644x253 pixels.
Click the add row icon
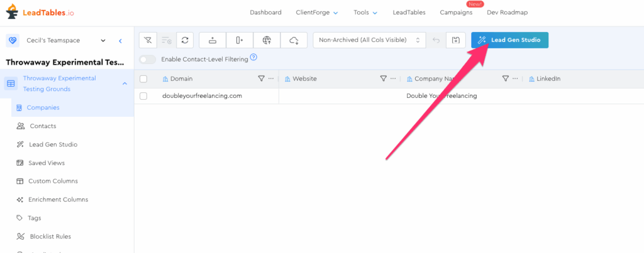pyautogui.click(x=213, y=40)
